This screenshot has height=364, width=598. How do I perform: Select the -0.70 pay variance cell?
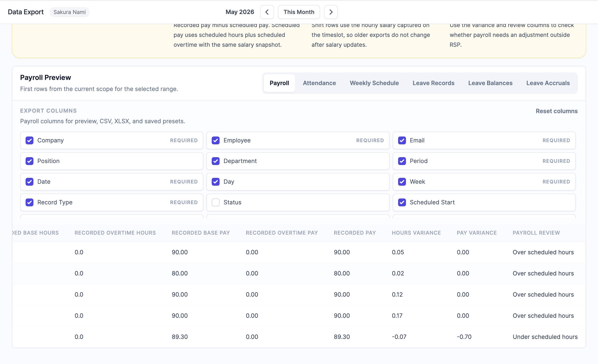(x=464, y=337)
